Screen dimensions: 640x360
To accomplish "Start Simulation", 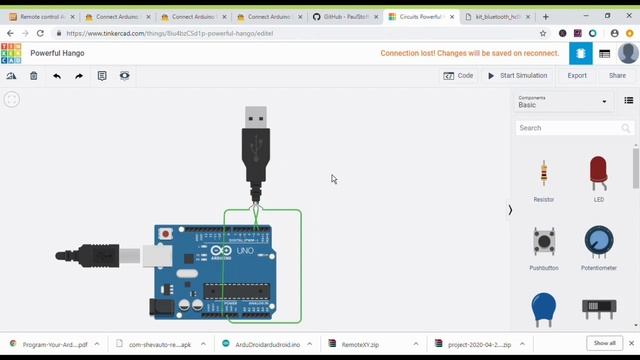I will pyautogui.click(x=518, y=76).
